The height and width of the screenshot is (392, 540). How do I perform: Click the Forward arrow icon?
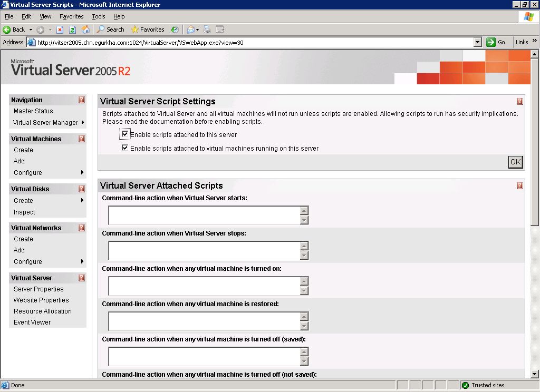point(40,30)
